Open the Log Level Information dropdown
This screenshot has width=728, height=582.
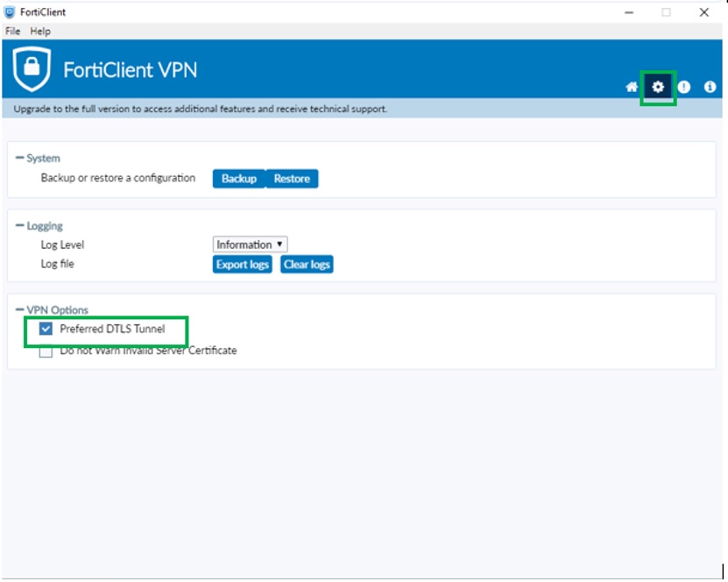pos(250,245)
